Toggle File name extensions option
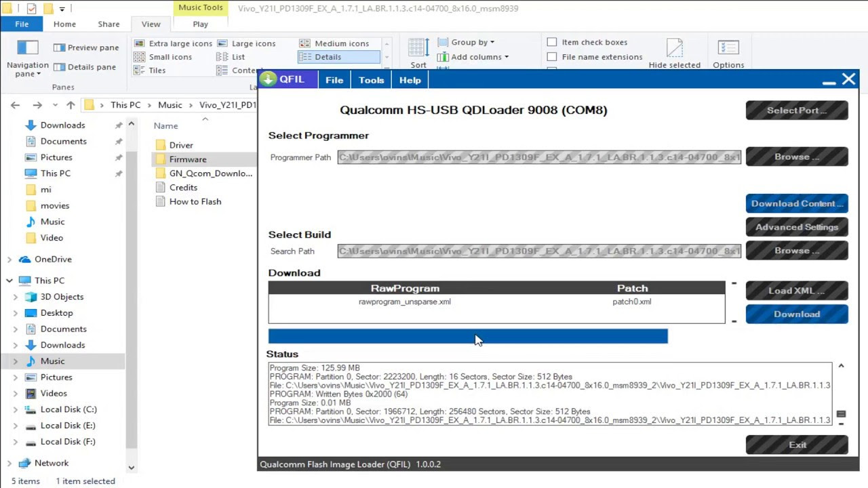Image resolution: width=868 pixels, height=488 pixels. pyautogui.click(x=595, y=57)
